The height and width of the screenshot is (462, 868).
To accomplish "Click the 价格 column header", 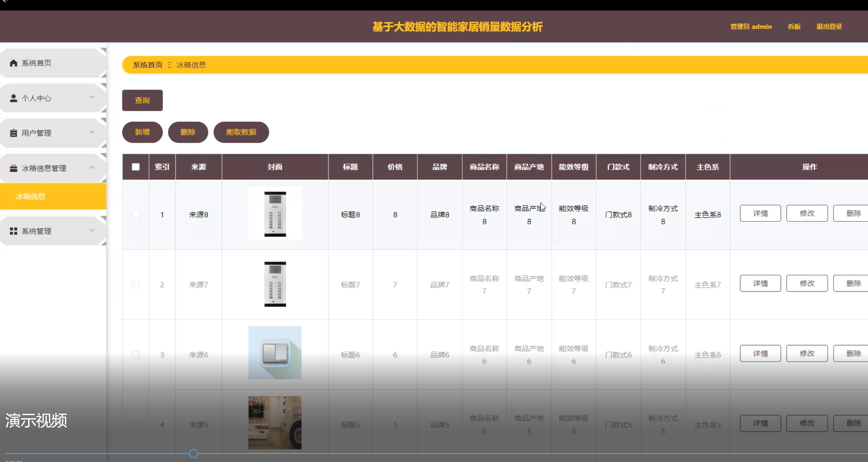I will (x=395, y=167).
